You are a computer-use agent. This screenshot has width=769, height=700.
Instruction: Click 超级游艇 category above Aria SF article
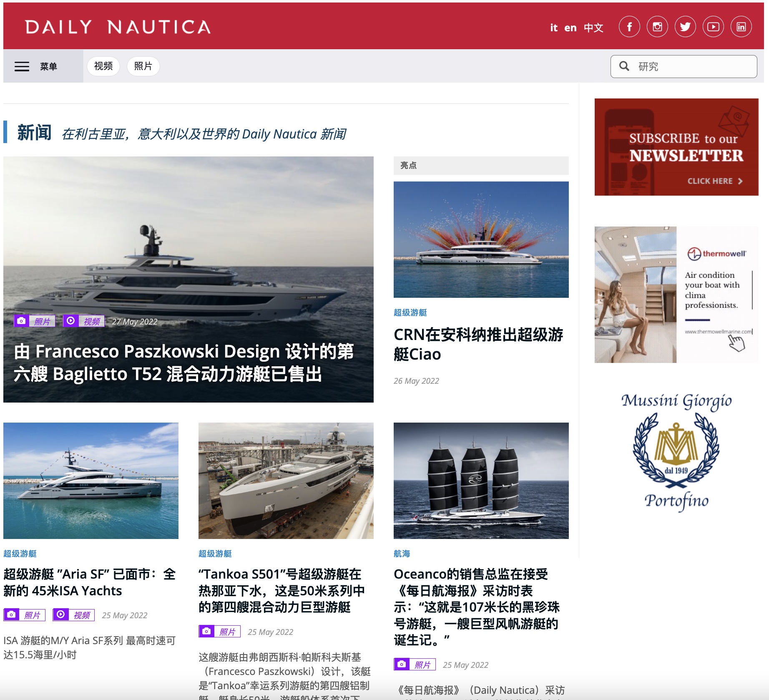click(20, 554)
